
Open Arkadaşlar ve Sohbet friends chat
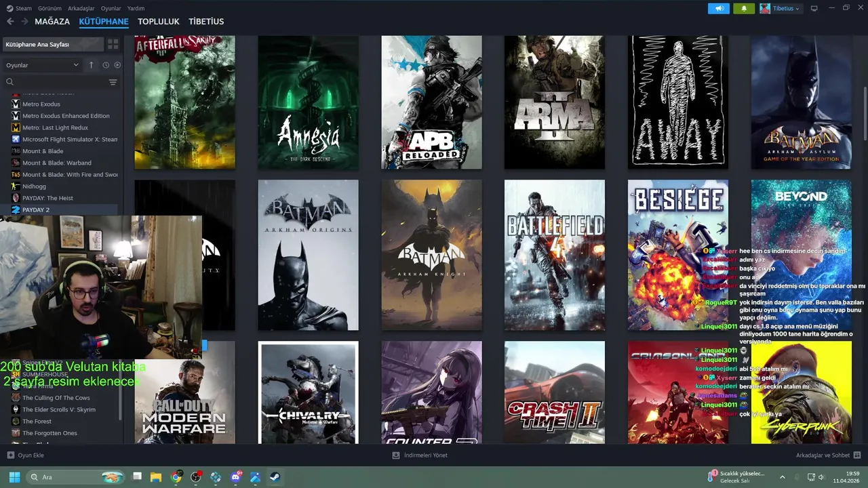828,455
